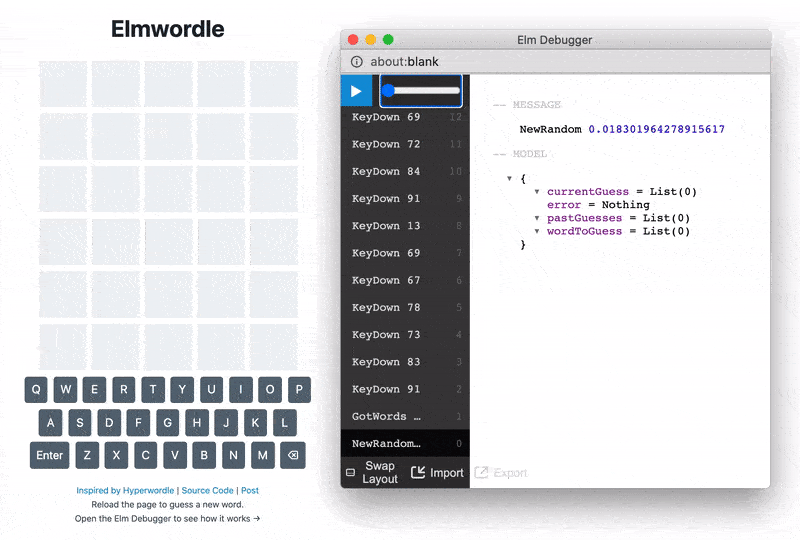Tap the G key
Image resolution: width=800 pixels, height=540 pixels.
coord(167,423)
